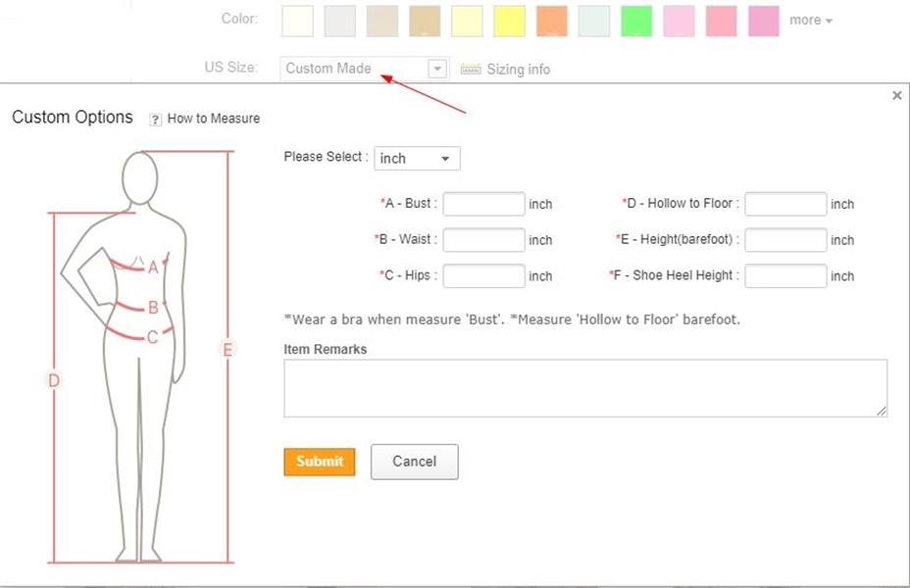
Task: Click the E - Height(barefoot) input box
Action: 785,240
